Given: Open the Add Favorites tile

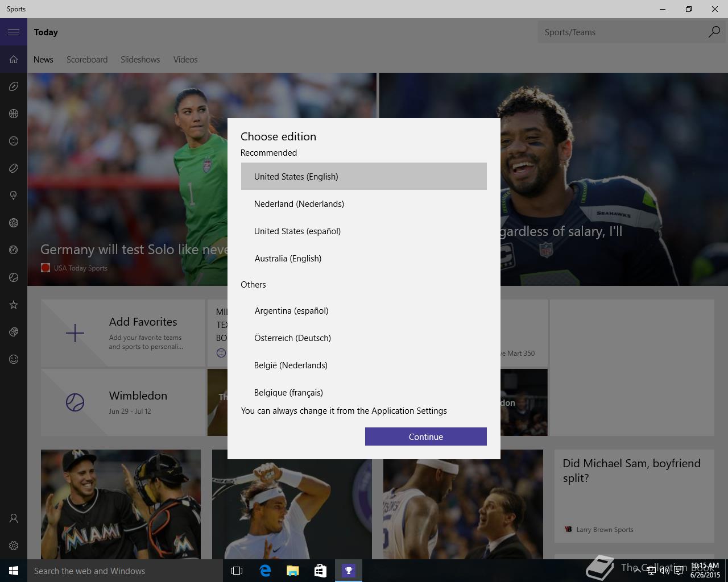Looking at the screenshot, I should click(x=123, y=333).
